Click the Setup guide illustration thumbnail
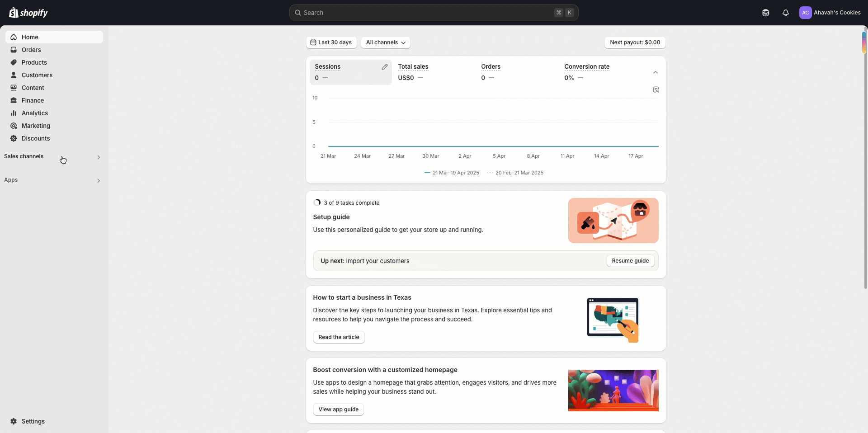Viewport: 868px width, 433px height. coord(613,221)
